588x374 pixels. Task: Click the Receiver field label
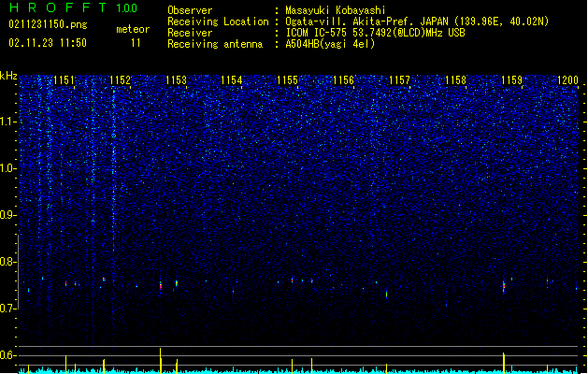click(x=190, y=33)
